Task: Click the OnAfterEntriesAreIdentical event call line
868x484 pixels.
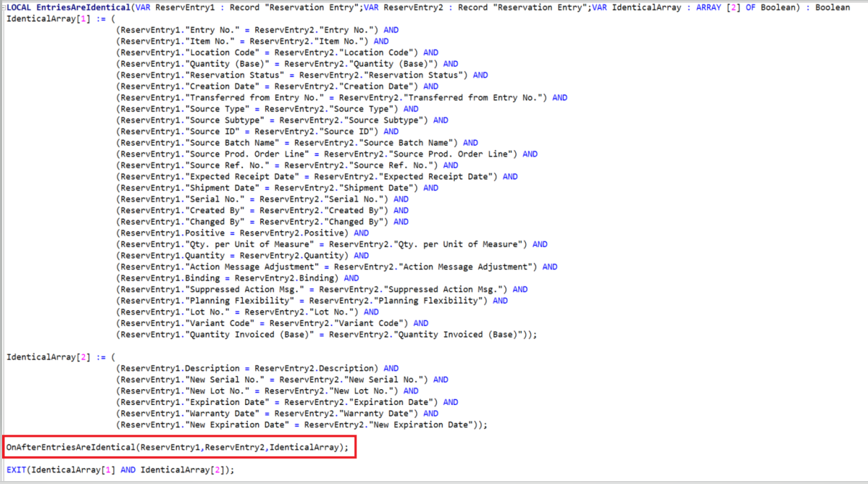Action: click(x=177, y=447)
